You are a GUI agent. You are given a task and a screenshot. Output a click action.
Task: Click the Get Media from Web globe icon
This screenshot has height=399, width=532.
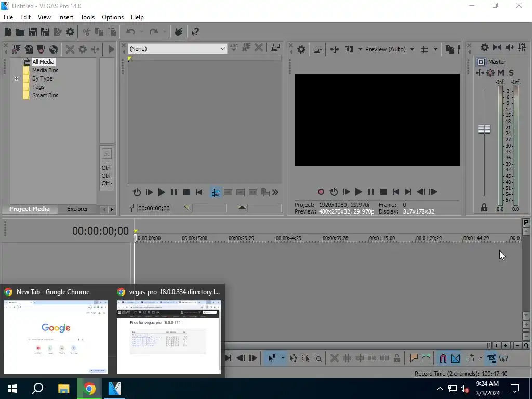(54, 49)
